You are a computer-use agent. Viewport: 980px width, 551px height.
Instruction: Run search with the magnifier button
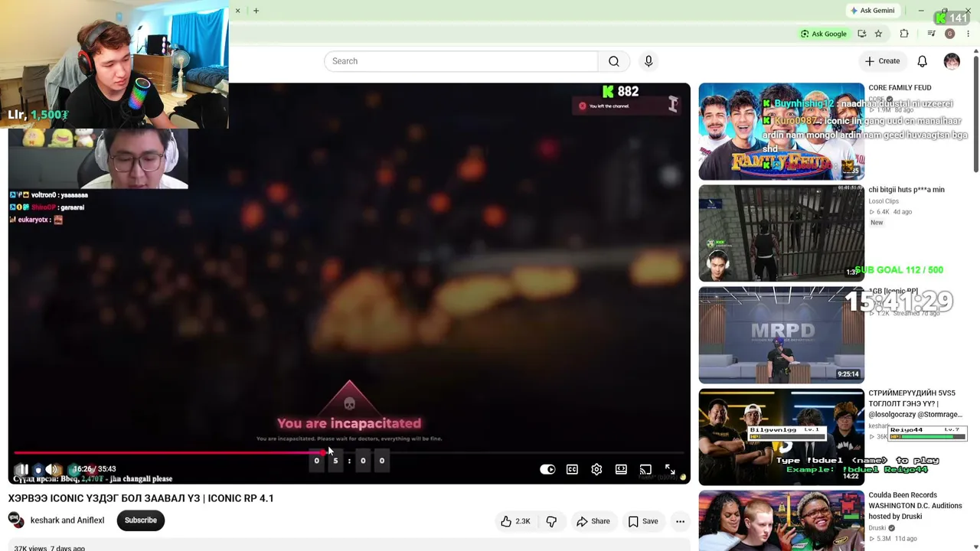(x=614, y=61)
